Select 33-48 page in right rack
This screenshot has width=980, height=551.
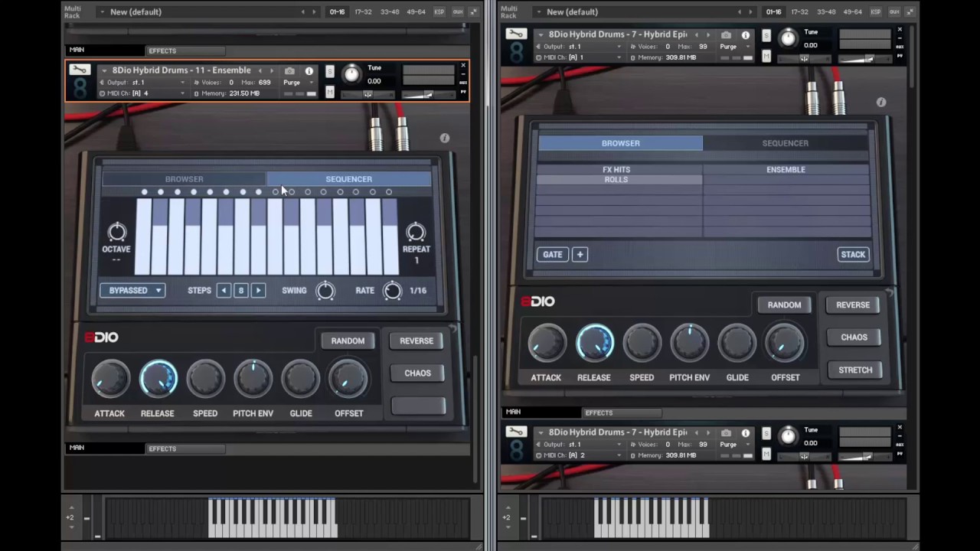click(826, 11)
